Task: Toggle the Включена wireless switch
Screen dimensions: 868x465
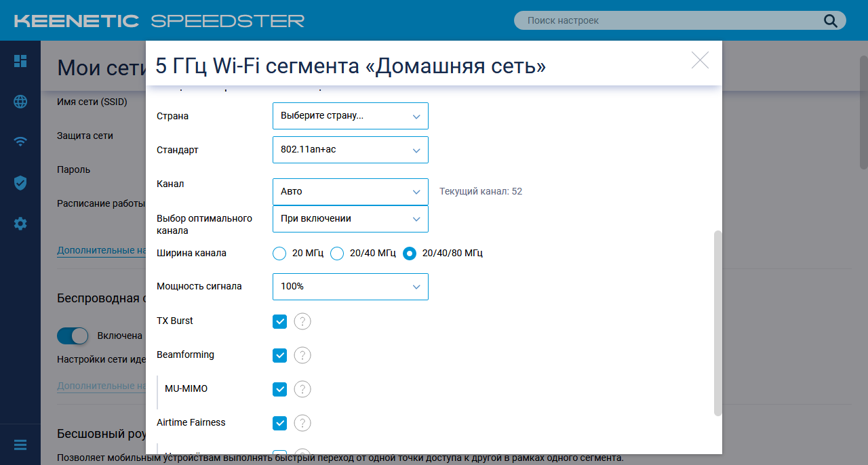Action: point(73,336)
